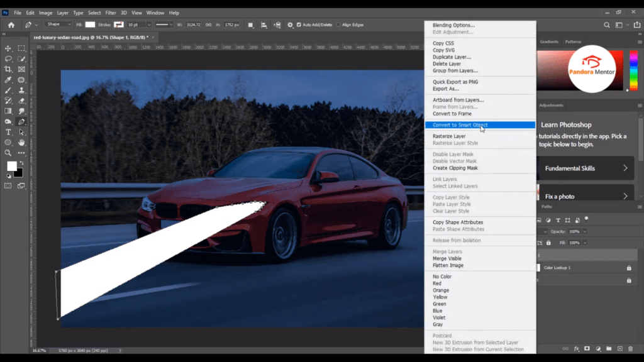This screenshot has height=362, width=644.
Task: Select the Eyedropper tool
Action: click(8, 80)
